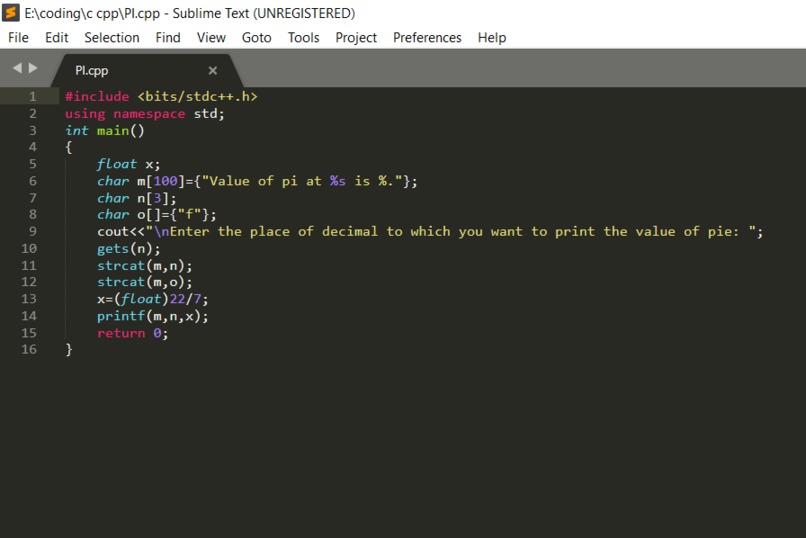Click '<bits/stdc++.h>' header text
The image size is (806, 538).
click(x=197, y=97)
